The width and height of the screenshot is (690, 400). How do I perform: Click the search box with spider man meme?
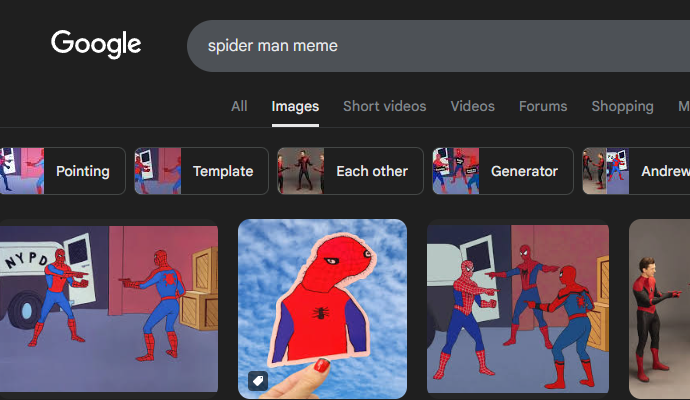point(438,46)
